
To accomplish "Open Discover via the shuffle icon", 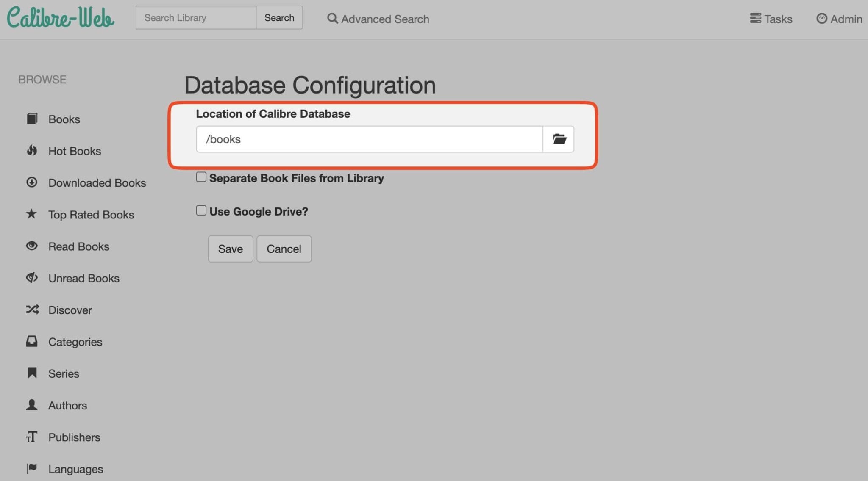I will (x=32, y=310).
